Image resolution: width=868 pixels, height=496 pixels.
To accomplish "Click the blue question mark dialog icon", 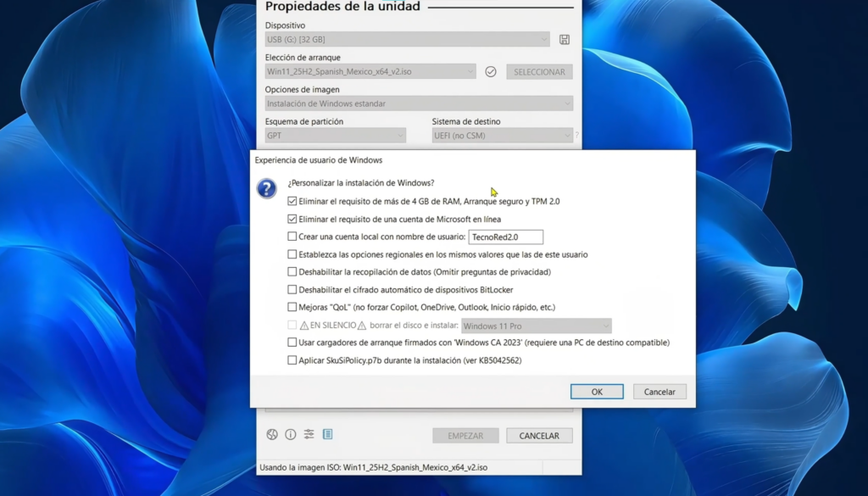I will (x=266, y=188).
